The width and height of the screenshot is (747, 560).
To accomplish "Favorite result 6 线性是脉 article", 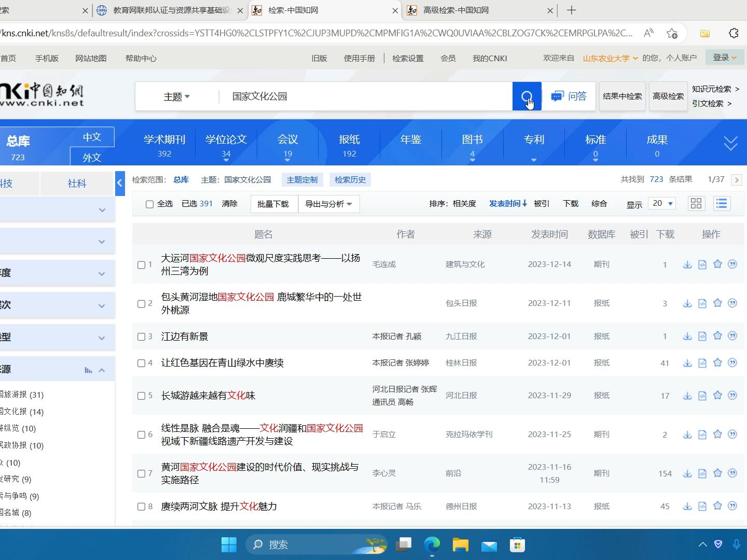I will click(x=717, y=434).
